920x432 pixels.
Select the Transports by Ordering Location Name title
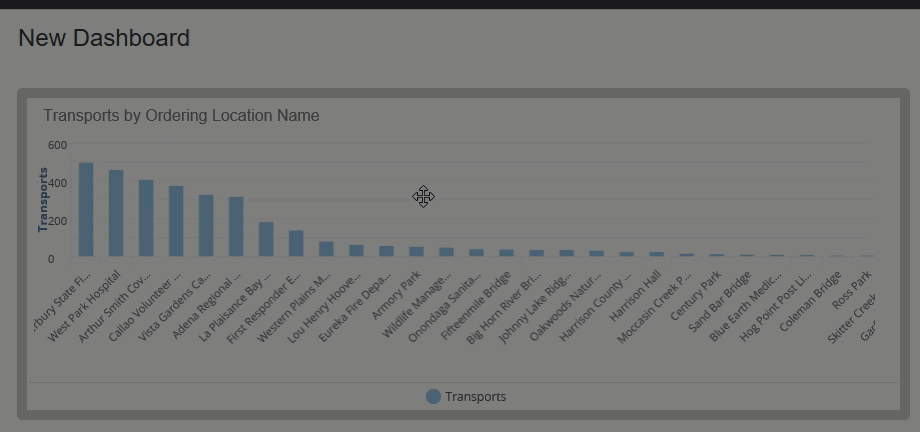click(x=181, y=116)
